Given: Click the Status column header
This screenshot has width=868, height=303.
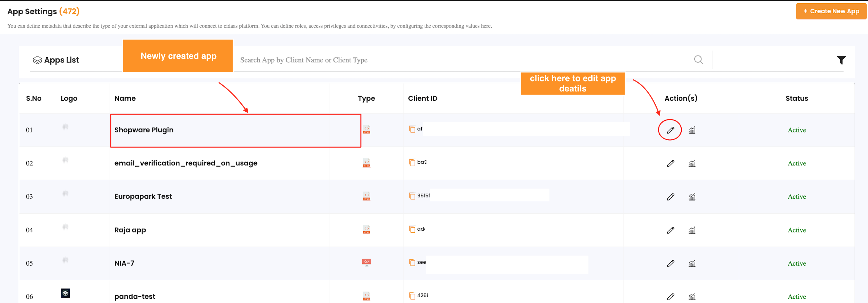Looking at the screenshot, I should coord(796,98).
